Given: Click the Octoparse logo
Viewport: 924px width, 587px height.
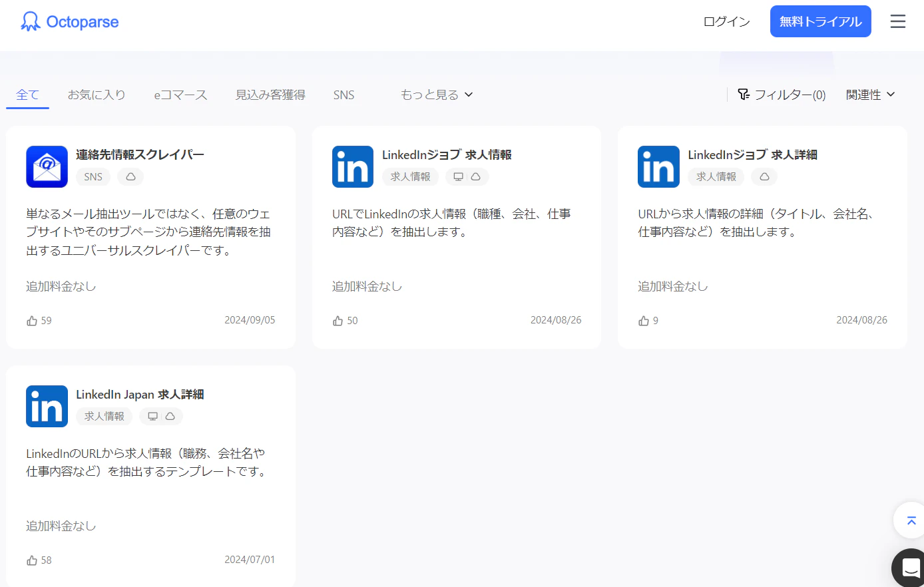Looking at the screenshot, I should coord(69,21).
